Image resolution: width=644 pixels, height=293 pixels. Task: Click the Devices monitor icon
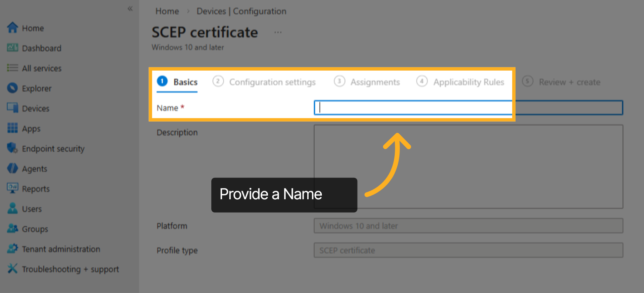[12, 108]
